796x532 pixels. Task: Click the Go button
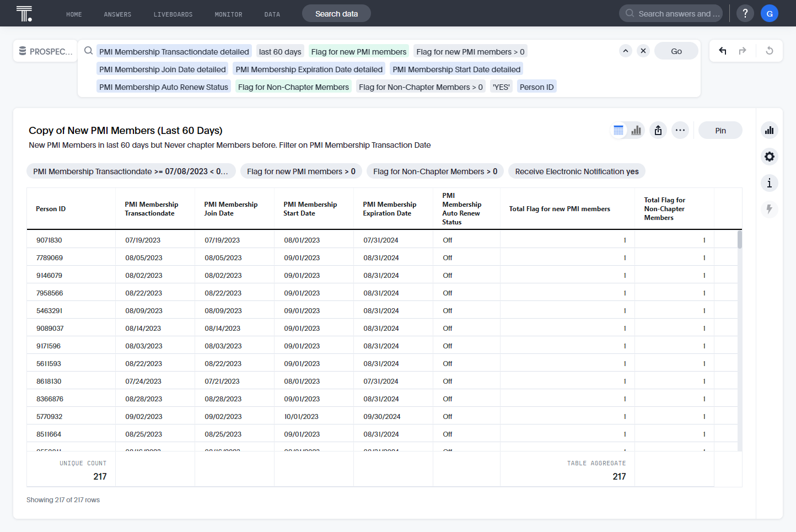pyautogui.click(x=676, y=51)
